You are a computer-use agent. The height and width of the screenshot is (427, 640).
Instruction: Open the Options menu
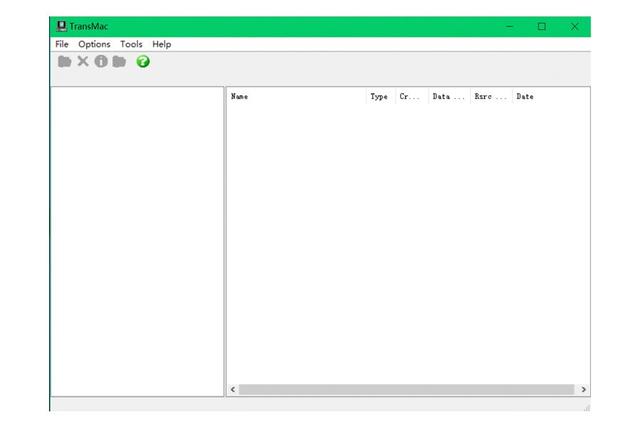point(94,44)
